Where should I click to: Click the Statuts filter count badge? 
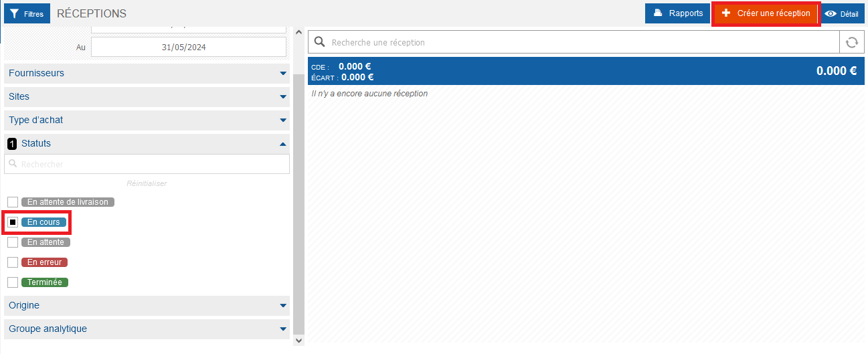coord(12,144)
